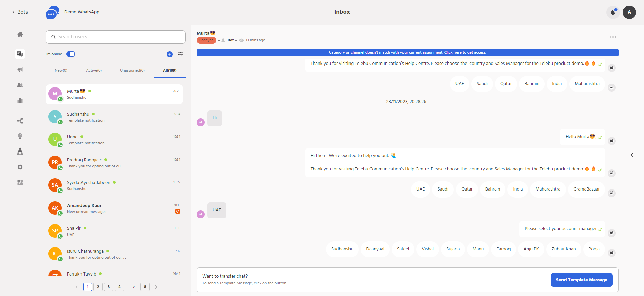The width and height of the screenshot is (644, 296).
Task: Click the page 1 button
Action: (x=88, y=287)
